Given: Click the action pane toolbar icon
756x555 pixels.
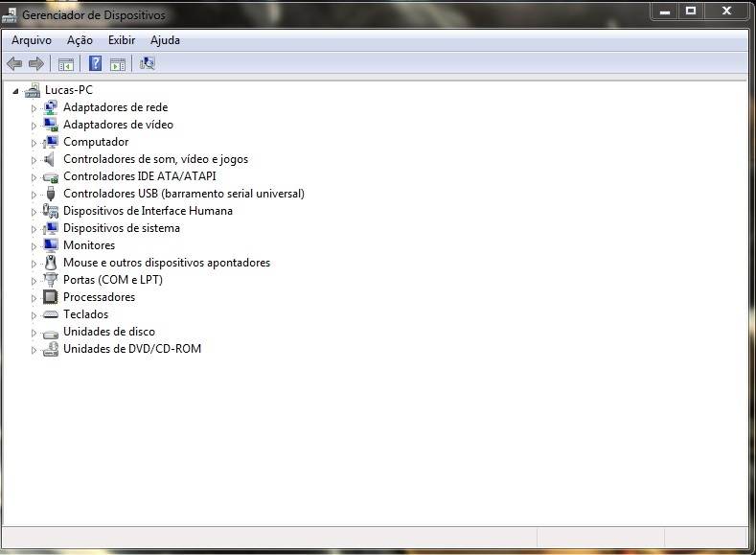Looking at the screenshot, I should [x=117, y=64].
